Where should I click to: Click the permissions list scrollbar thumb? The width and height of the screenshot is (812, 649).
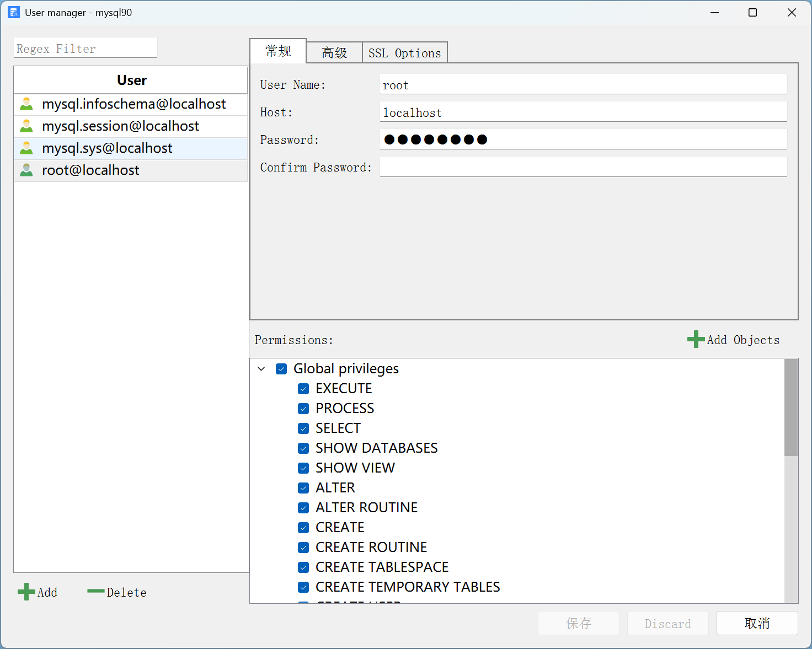click(x=791, y=407)
